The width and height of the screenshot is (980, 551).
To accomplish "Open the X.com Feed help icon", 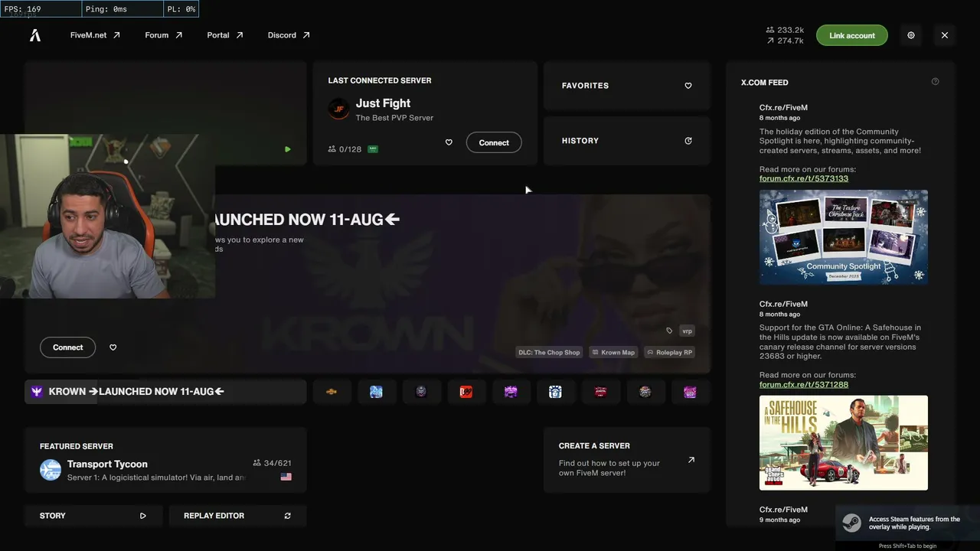I will [935, 82].
